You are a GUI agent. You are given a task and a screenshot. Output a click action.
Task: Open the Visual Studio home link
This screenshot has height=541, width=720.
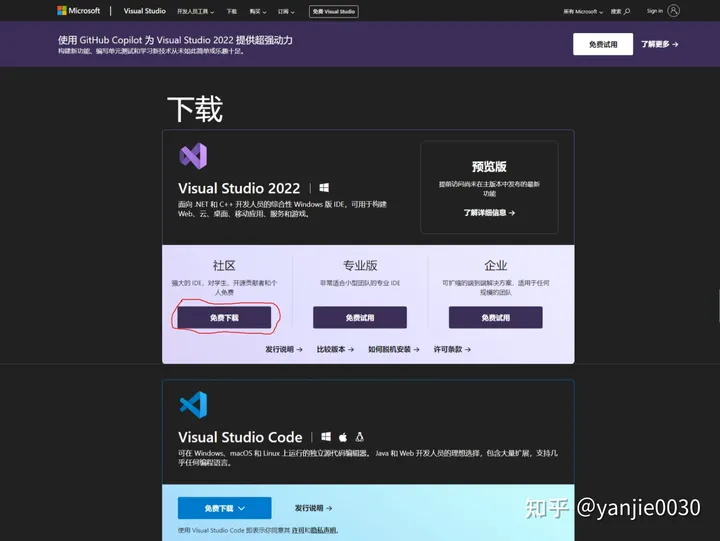[145, 11]
